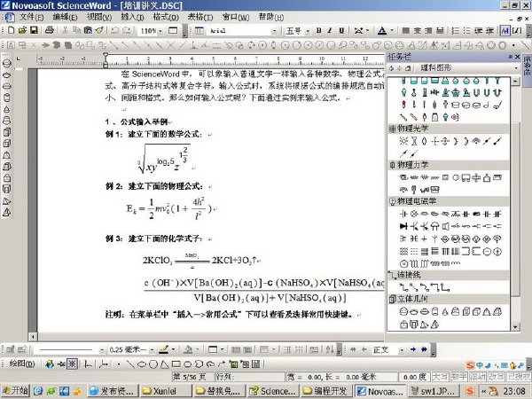Click the New document icon
This screenshot has width=532, height=399.
[x=11, y=30]
